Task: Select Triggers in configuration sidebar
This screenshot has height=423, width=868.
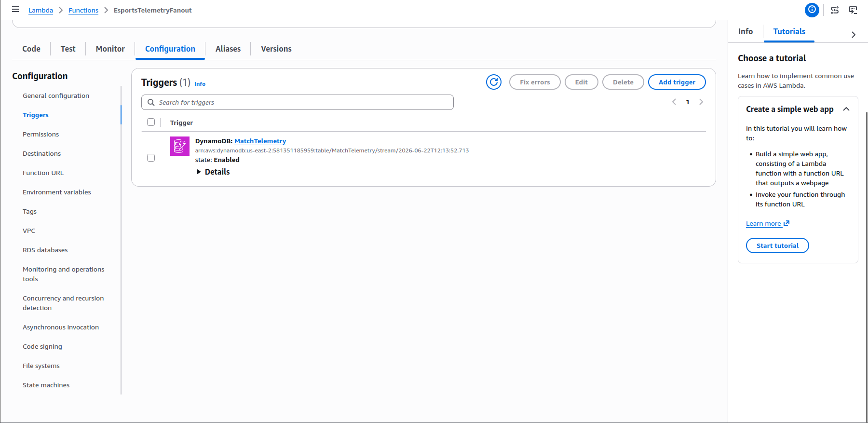Action: coord(36,115)
